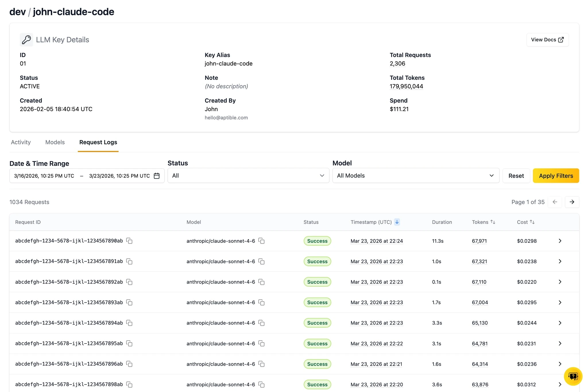Viewport: 588px width, 392px height.
Task: Switch to the Activity tab
Action: pyautogui.click(x=21, y=142)
